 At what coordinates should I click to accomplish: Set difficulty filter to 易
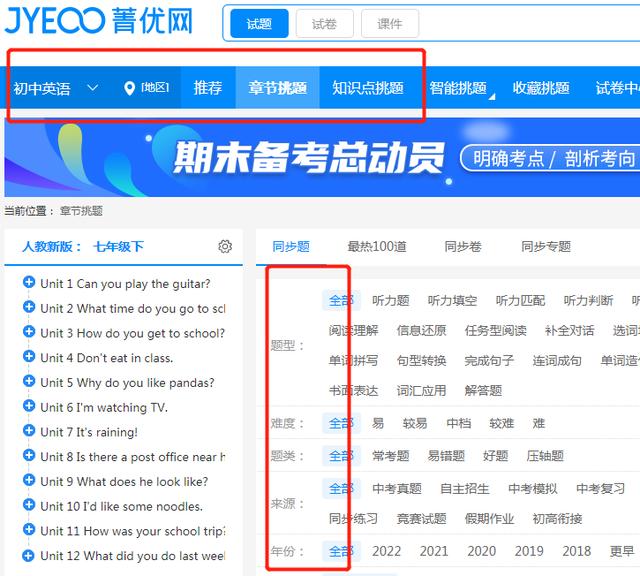pos(378,423)
